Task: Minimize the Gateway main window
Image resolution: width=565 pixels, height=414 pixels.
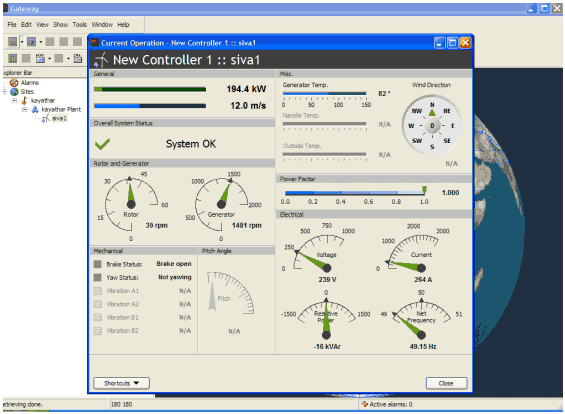Action: point(531,8)
